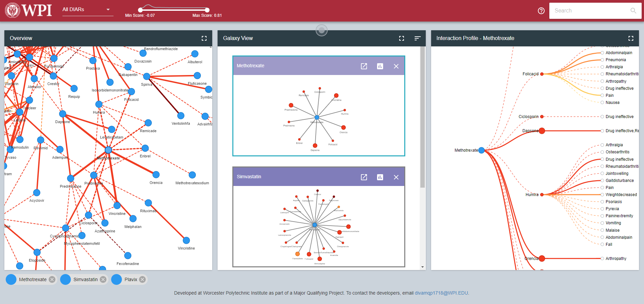
Task: Select the Dapsone node in Overview graph
Action: point(62,114)
